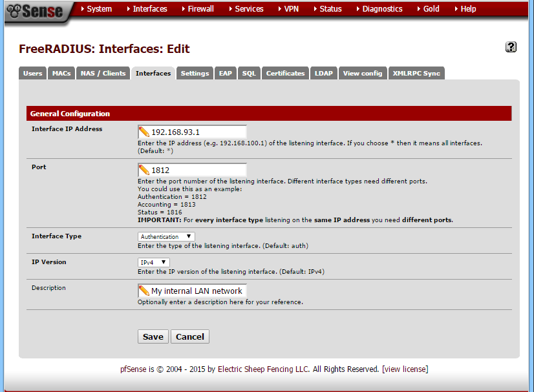Screen dimensions: 534x392
Task: Switch to the LDAP tab
Action: [x=323, y=73]
